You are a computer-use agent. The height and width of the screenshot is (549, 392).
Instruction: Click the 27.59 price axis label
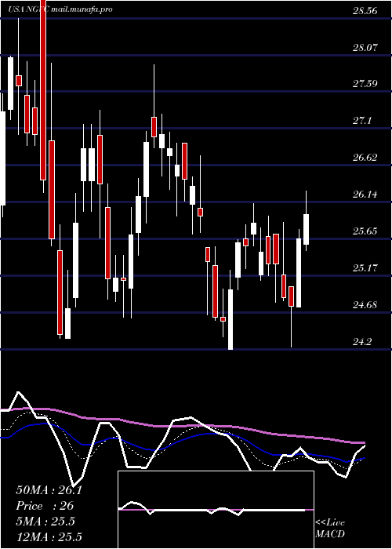click(365, 84)
